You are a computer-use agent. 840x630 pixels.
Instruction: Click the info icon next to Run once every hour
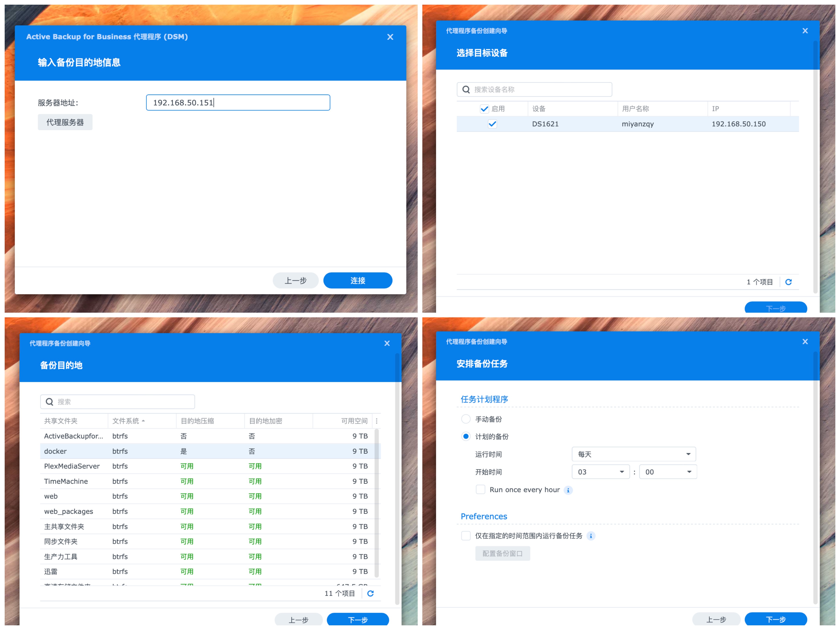pyautogui.click(x=568, y=490)
